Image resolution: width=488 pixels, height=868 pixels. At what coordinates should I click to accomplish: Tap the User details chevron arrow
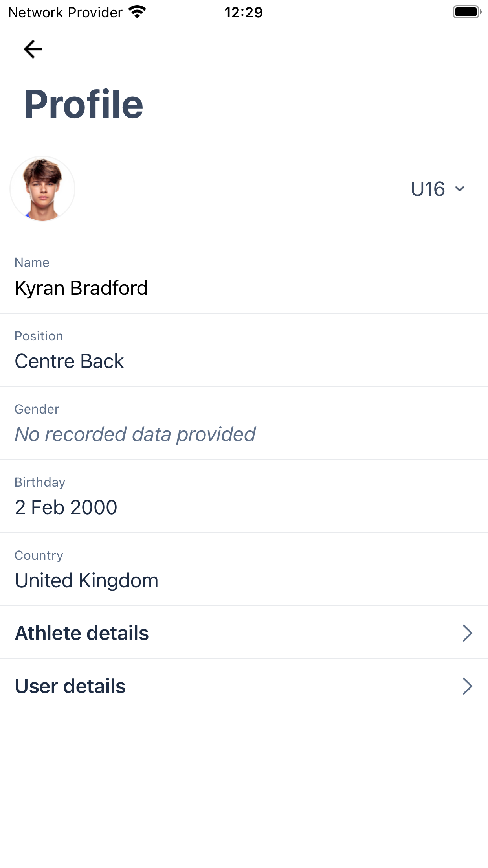[x=467, y=686]
